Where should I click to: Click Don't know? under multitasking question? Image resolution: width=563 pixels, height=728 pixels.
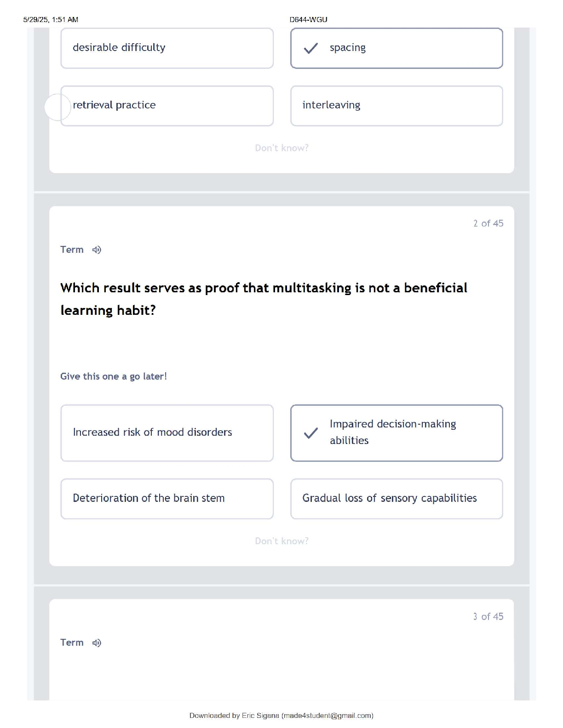click(x=281, y=541)
